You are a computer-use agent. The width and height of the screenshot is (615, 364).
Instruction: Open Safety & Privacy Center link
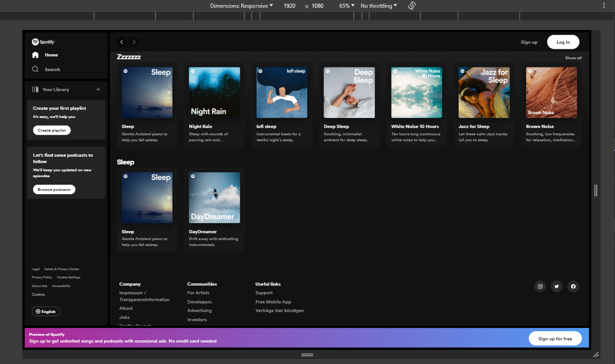coord(62,269)
